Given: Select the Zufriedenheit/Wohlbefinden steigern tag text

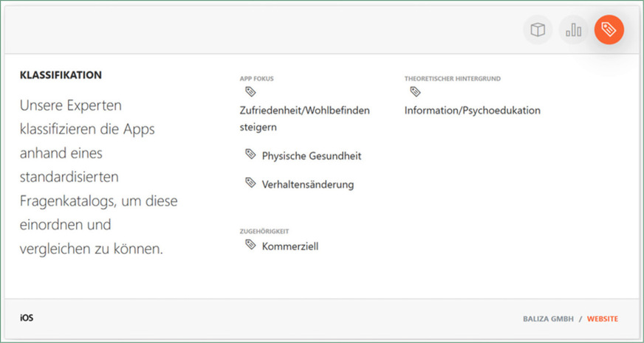Looking at the screenshot, I should pos(304,118).
